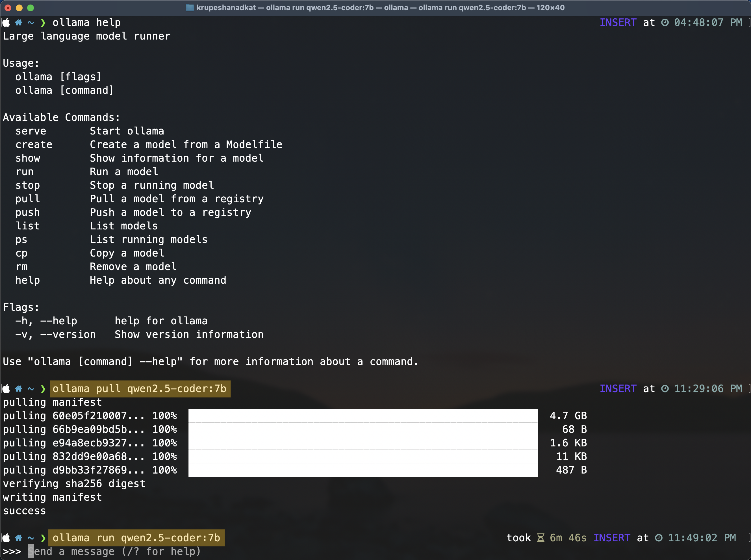This screenshot has width=751, height=560.
Task: Click the 'create' command name
Action: (x=34, y=145)
